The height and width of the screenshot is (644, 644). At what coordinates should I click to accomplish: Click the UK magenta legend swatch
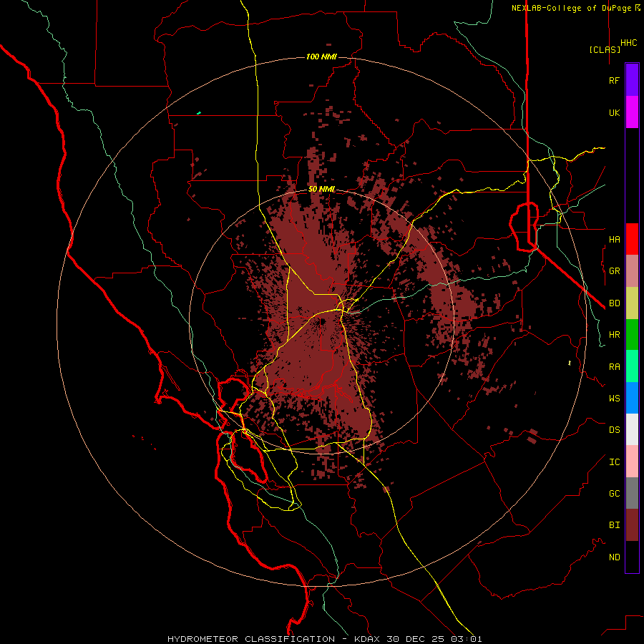point(632,112)
